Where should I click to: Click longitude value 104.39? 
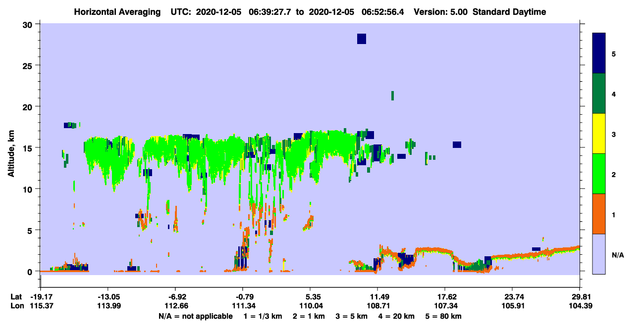pos(580,306)
